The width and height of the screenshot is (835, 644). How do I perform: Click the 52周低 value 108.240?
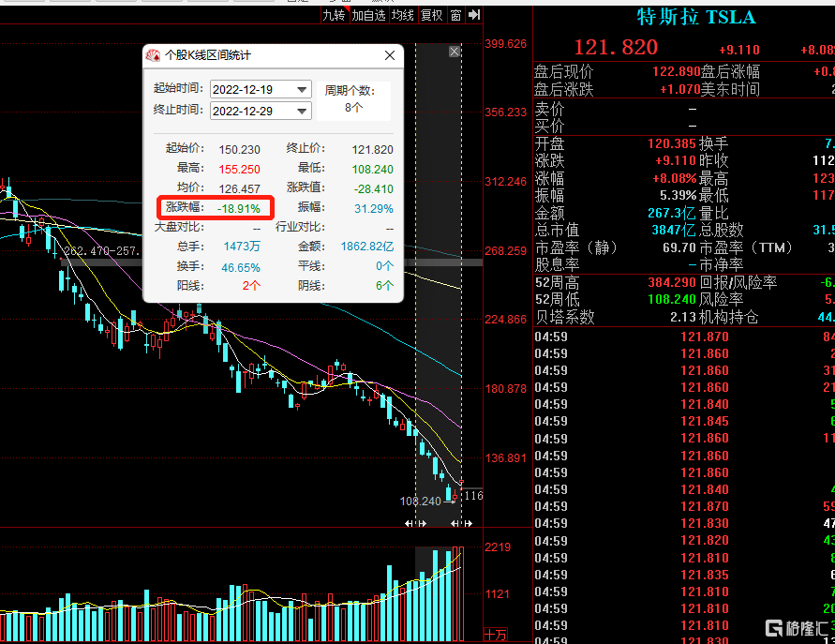point(672,299)
